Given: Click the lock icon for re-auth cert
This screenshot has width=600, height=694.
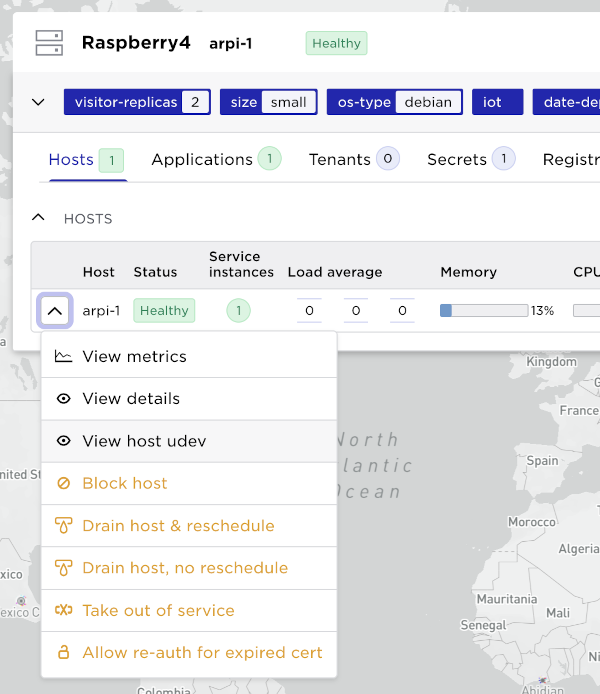Looking at the screenshot, I should click(x=64, y=653).
